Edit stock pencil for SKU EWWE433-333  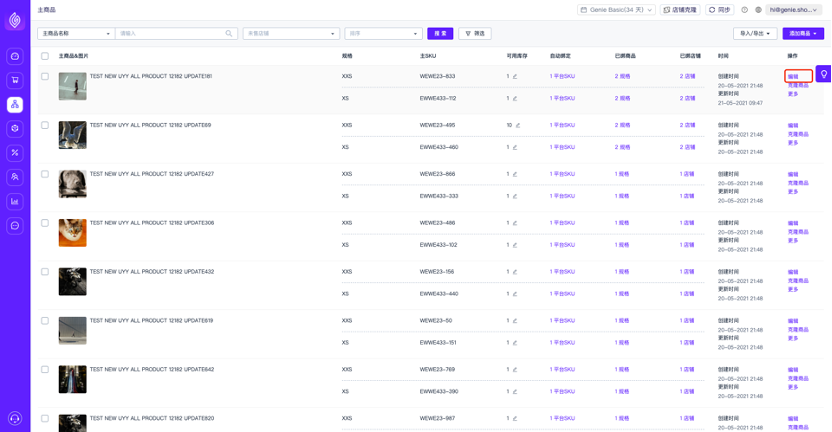pos(515,196)
